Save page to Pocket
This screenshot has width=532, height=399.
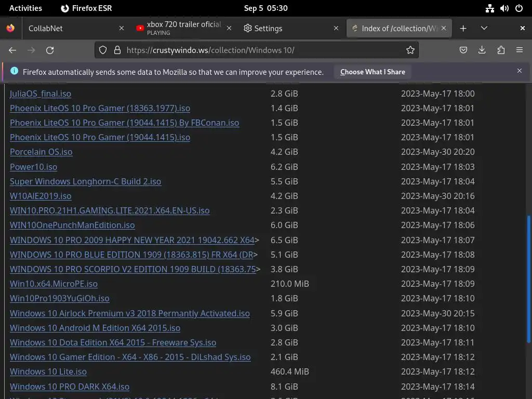tap(463, 50)
